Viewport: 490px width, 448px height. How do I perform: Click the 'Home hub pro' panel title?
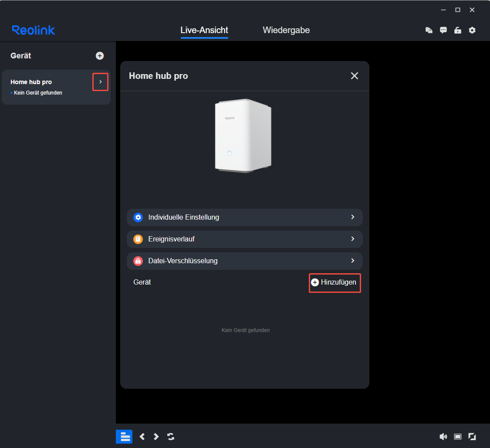pyautogui.click(x=159, y=76)
